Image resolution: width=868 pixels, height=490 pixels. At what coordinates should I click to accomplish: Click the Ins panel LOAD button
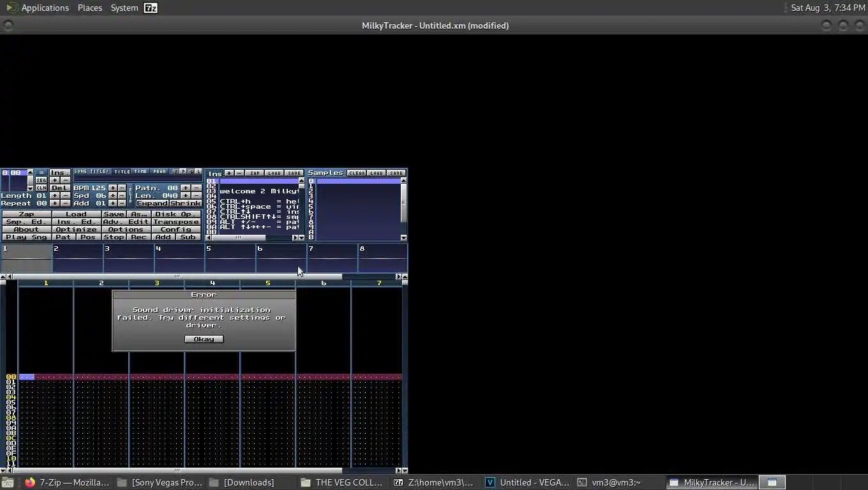(x=274, y=173)
